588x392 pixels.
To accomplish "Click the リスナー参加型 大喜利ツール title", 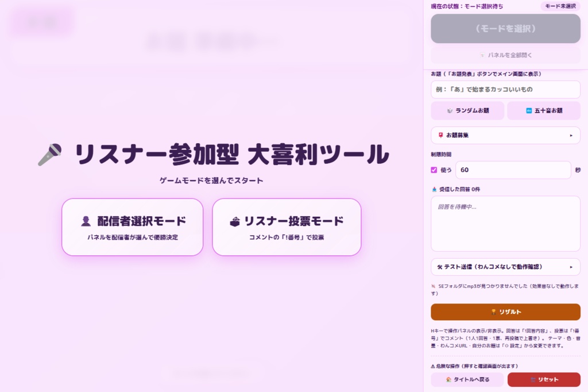I will 232,154.
